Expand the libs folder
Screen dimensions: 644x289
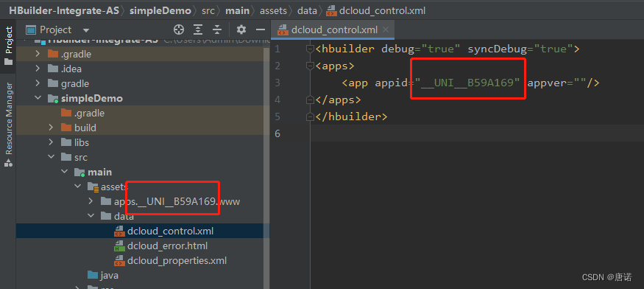51,142
